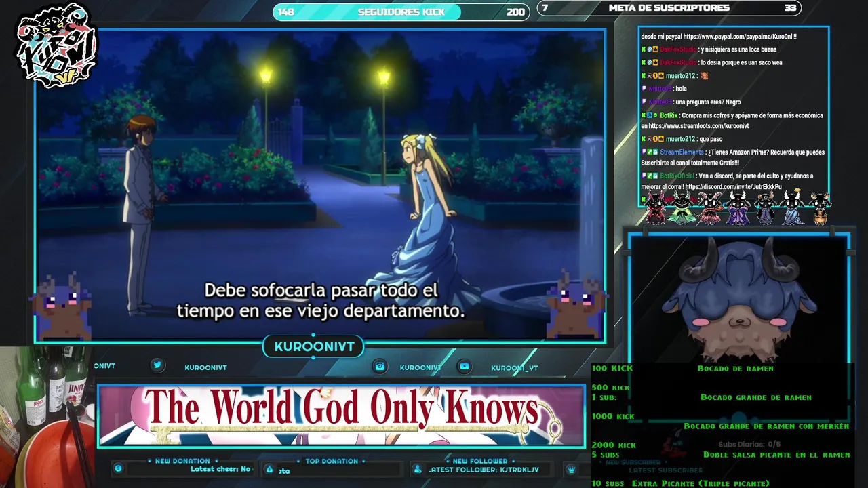This screenshot has width=868, height=488.
Task: Click the dollar coin icon beside New Donation
Action: tap(118, 468)
